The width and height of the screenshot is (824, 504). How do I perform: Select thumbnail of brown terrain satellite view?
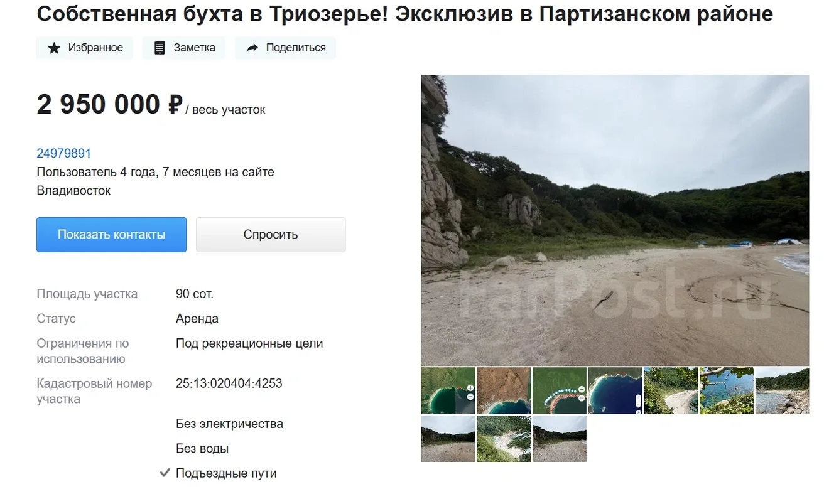[x=504, y=390]
